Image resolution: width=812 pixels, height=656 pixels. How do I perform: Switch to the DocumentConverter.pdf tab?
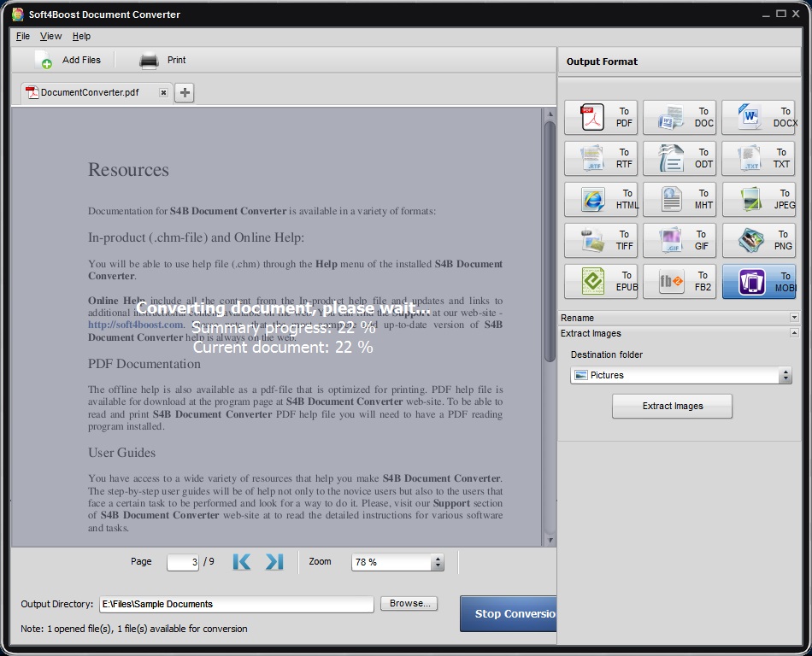(90, 91)
